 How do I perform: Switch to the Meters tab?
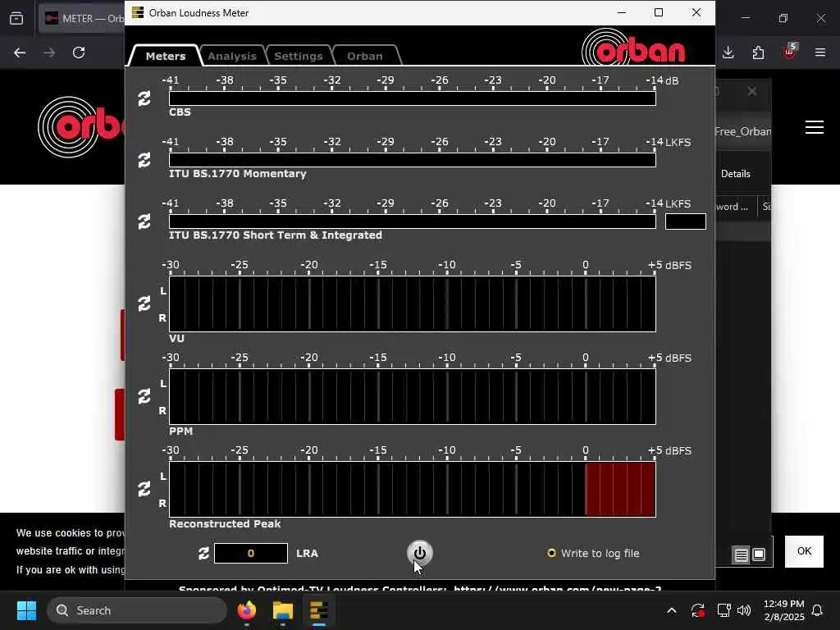165,56
